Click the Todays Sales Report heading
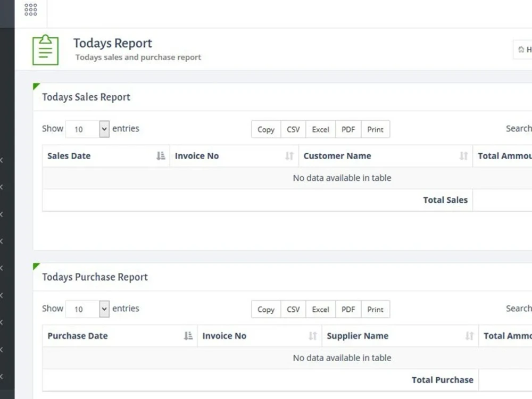This screenshot has height=399, width=532. click(x=86, y=97)
